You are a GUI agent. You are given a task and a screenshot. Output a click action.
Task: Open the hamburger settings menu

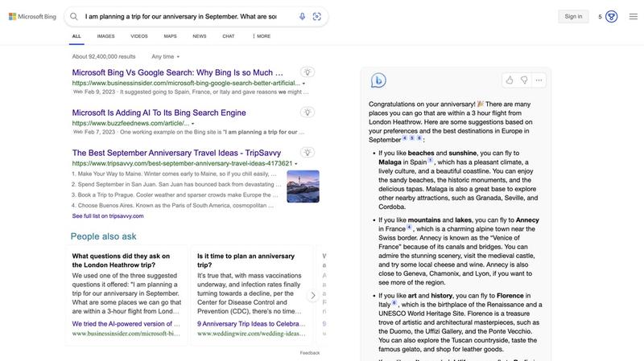point(634,16)
